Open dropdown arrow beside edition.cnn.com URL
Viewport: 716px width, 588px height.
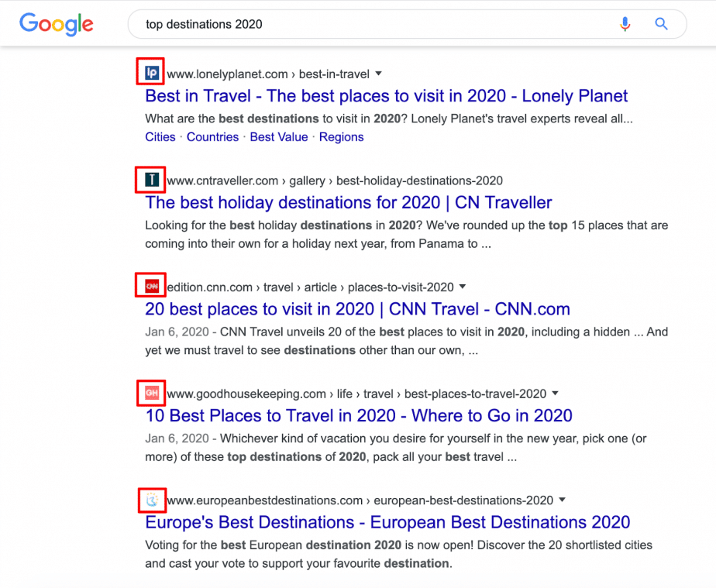(x=463, y=287)
